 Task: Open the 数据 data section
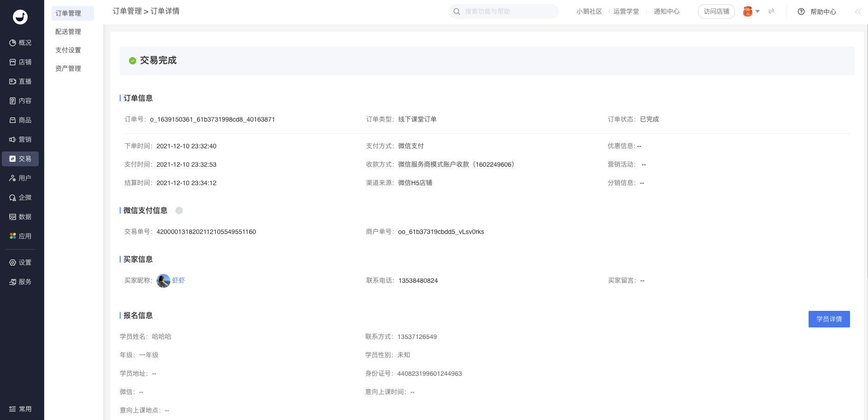tap(20, 217)
